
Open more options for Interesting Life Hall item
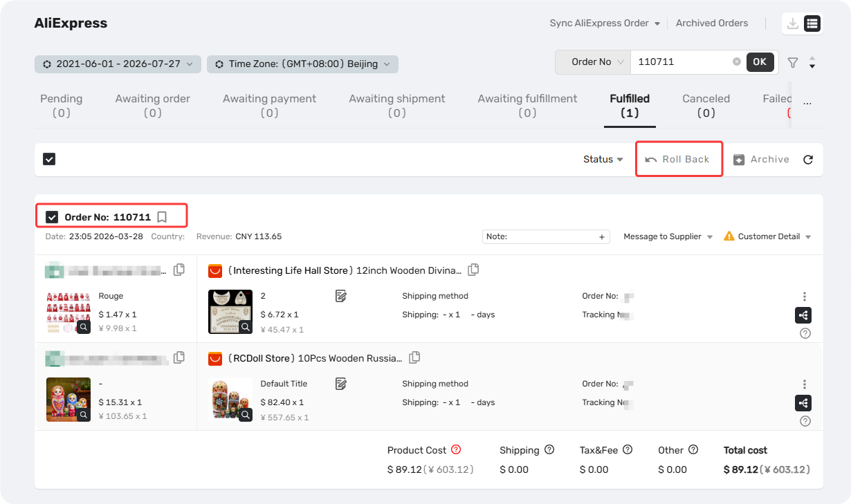click(804, 297)
